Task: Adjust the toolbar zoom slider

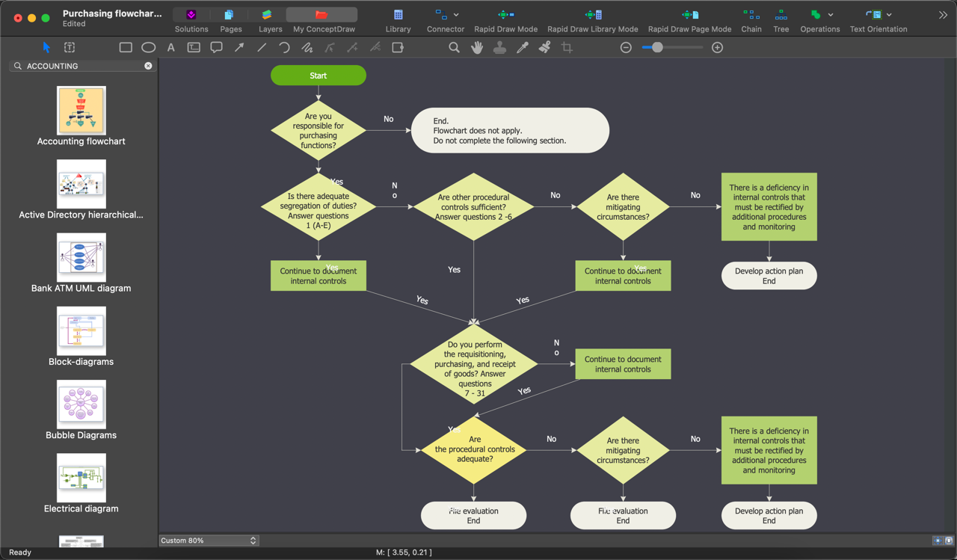Action: coord(657,47)
